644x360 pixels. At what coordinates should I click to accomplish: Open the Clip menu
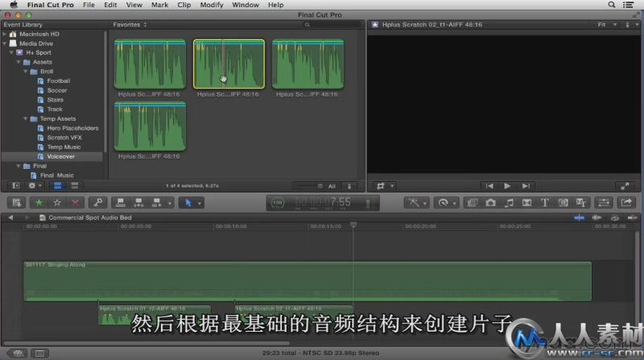[184, 5]
